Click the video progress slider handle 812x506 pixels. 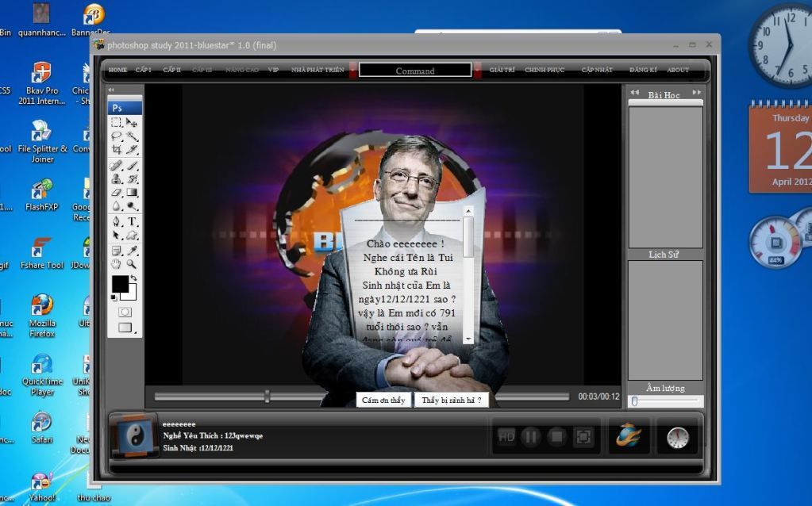click(x=267, y=397)
